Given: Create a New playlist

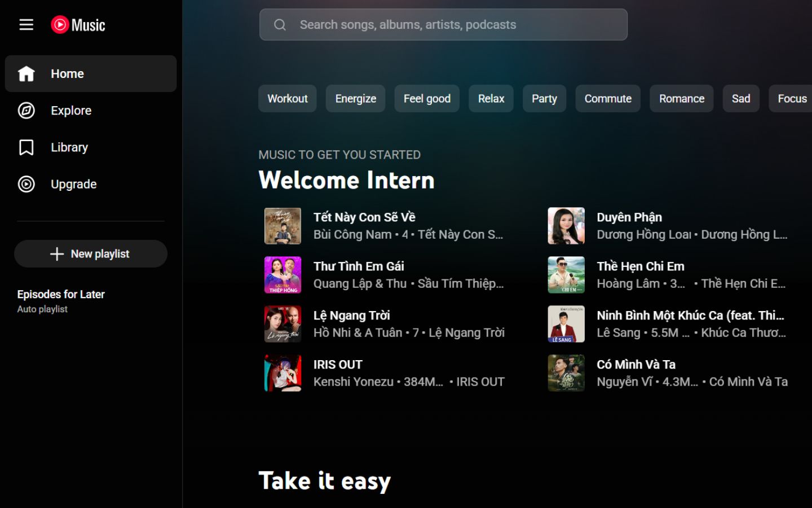Looking at the screenshot, I should [x=91, y=254].
